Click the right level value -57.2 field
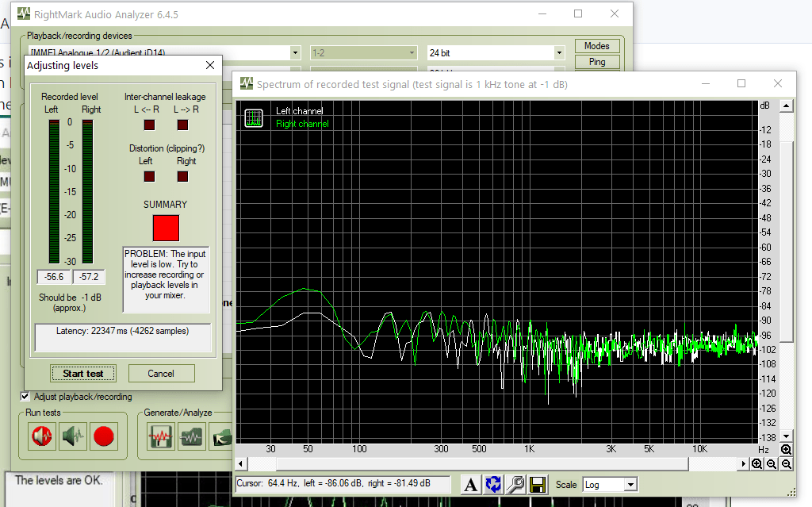 coord(89,277)
